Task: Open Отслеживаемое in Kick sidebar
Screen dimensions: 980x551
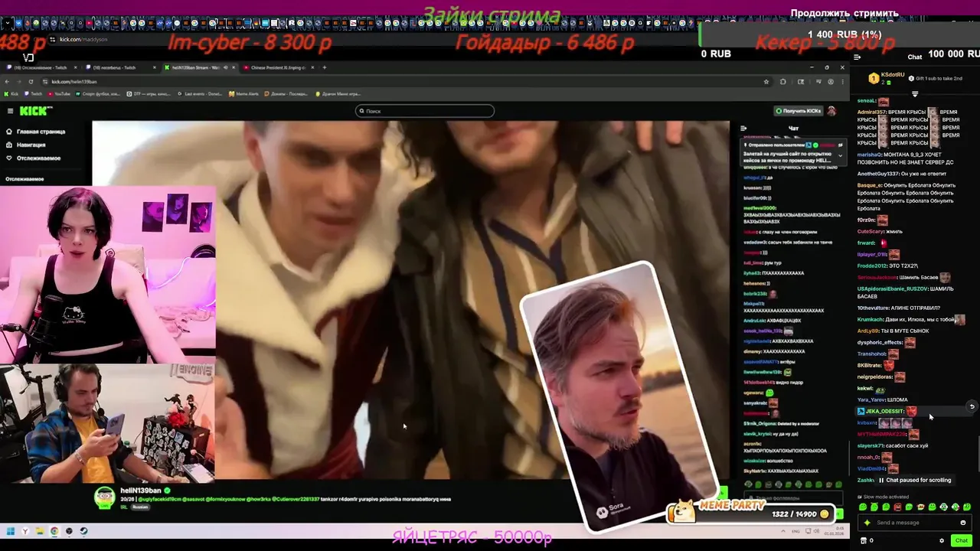Action: pyautogui.click(x=34, y=158)
